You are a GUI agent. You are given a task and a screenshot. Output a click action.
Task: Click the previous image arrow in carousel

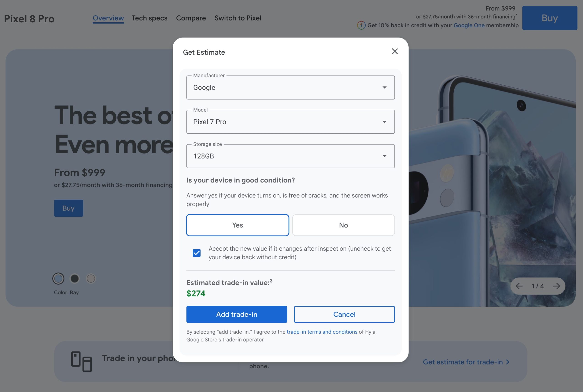(x=519, y=286)
